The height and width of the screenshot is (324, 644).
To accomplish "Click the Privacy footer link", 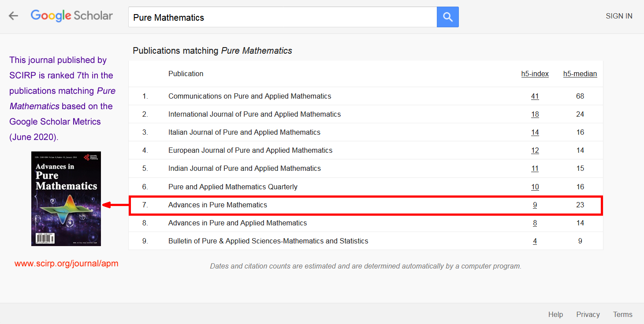I will point(588,314).
